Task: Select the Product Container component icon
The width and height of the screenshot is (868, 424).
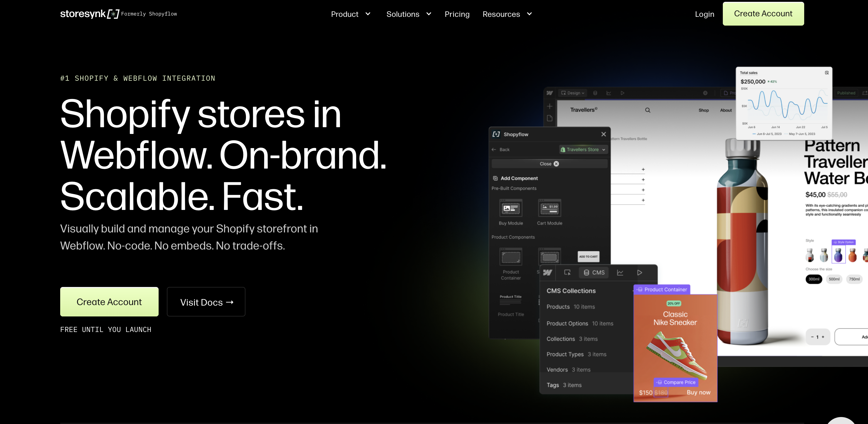Action: [x=511, y=257]
